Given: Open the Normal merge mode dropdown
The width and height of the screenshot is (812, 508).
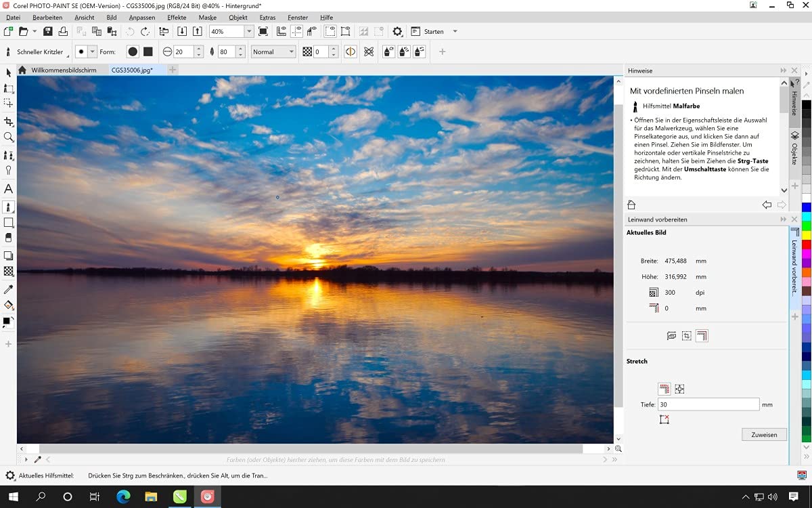Looking at the screenshot, I should 273,51.
